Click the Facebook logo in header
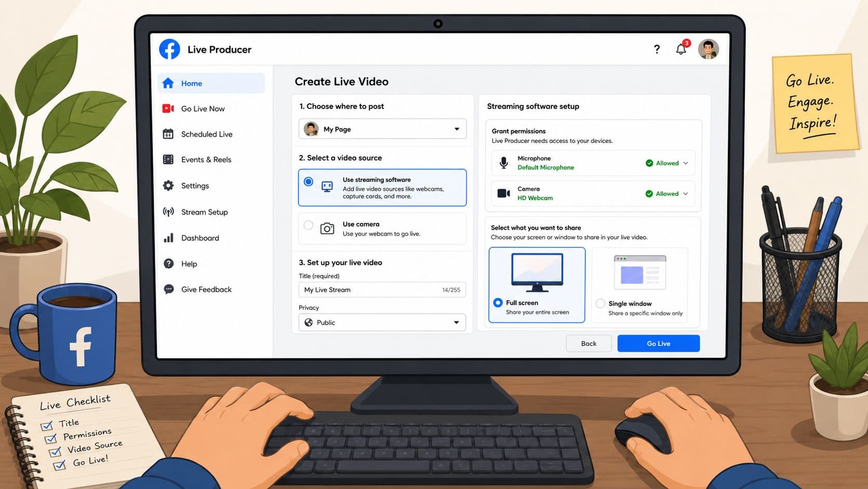The height and width of the screenshot is (489, 868). 169,49
